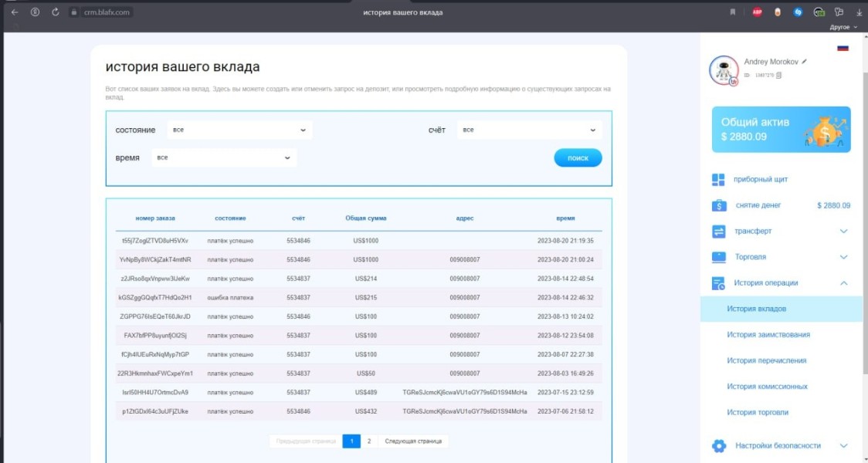Click the Общий актив balance banner

tap(781, 130)
